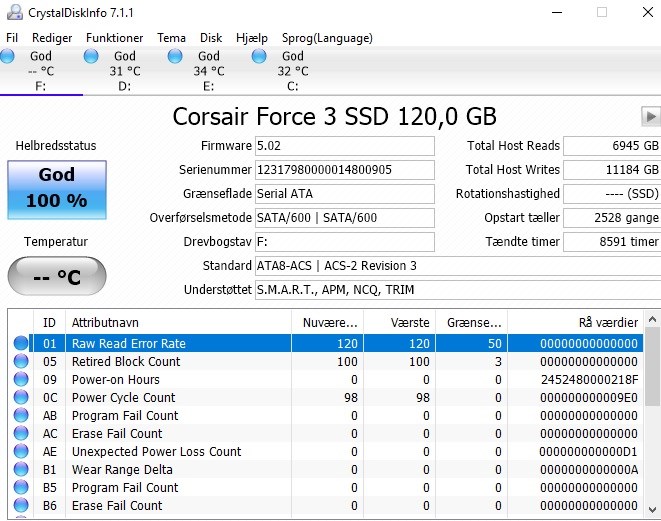Click the Grænse... column header
661x521 pixels.
[x=471, y=322]
